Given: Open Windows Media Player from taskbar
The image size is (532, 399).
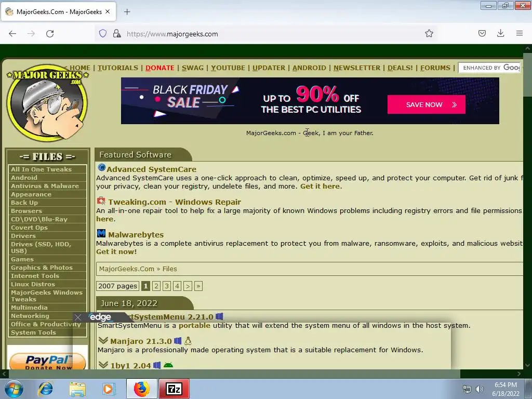Looking at the screenshot, I should [x=109, y=389].
